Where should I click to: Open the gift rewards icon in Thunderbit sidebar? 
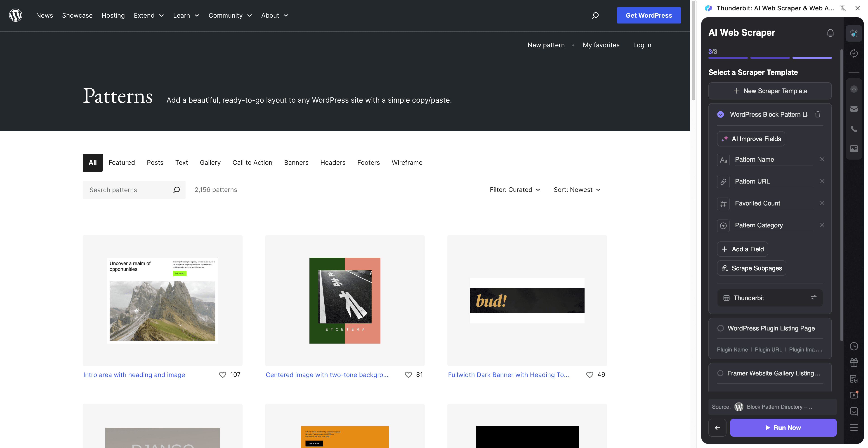[x=854, y=362]
